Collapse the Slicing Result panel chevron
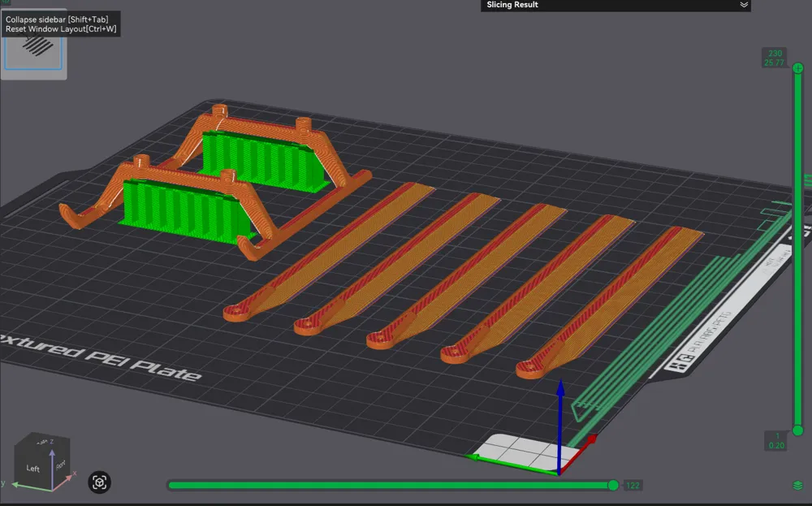812x506 pixels. pos(744,5)
